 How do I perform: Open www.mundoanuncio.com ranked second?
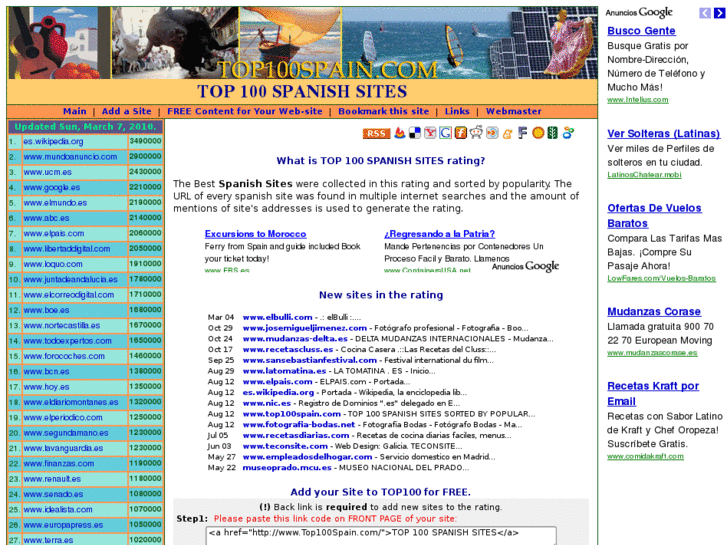click(70, 157)
